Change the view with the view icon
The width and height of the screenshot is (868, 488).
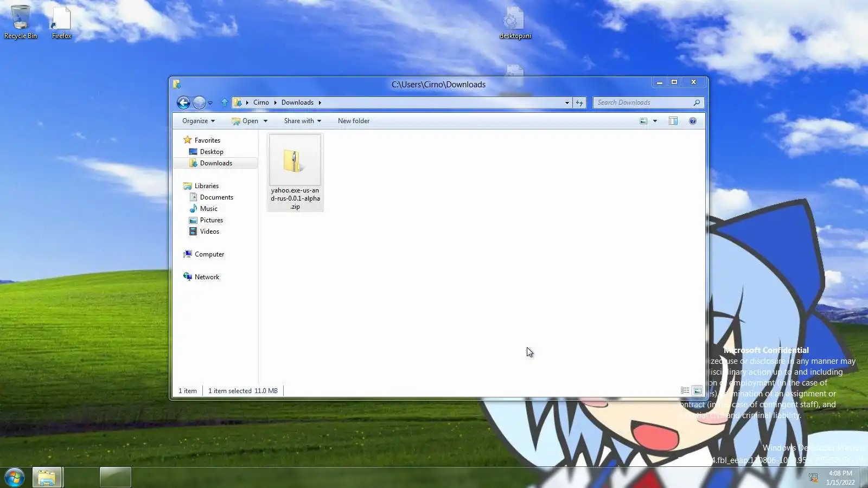coord(643,121)
